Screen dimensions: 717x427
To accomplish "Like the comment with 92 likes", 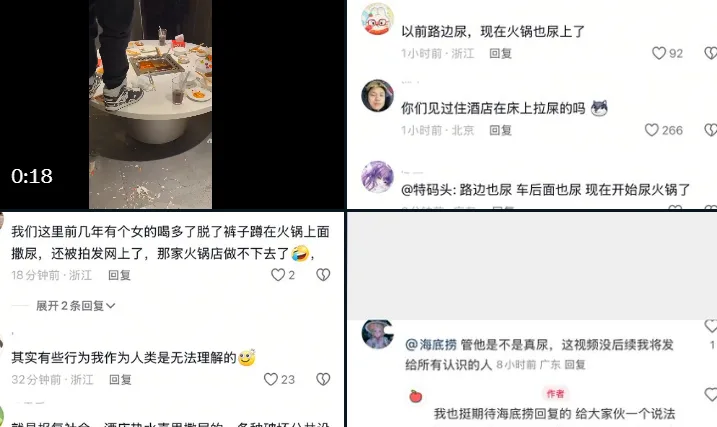I will [658, 53].
